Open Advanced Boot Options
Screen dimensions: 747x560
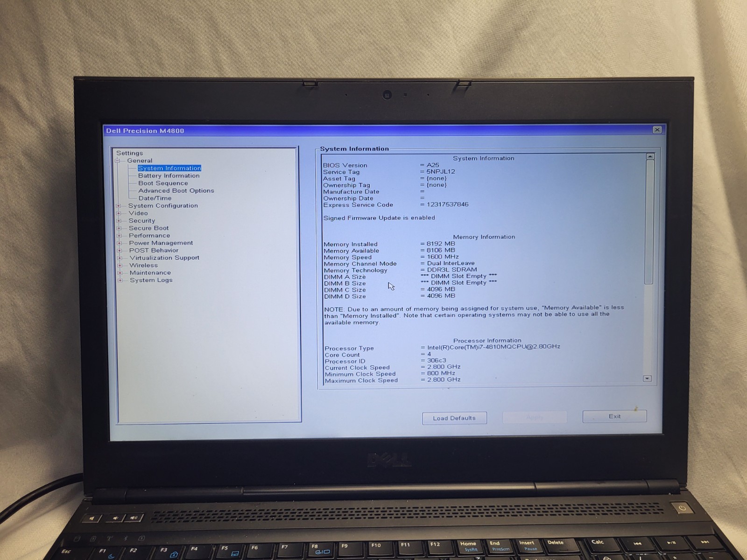point(176,190)
